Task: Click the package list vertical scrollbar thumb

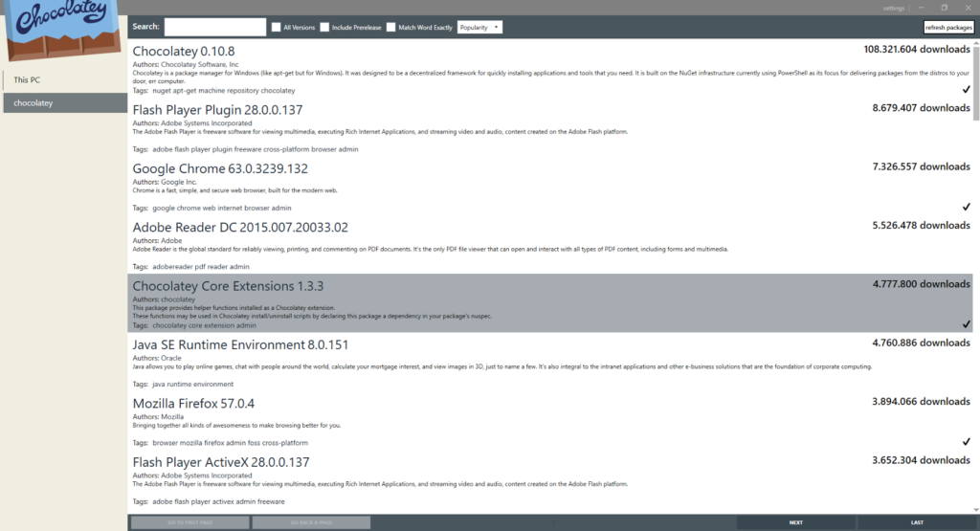Action: point(976,83)
